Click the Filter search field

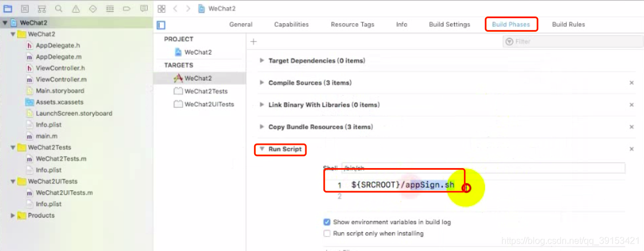tap(573, 41)
